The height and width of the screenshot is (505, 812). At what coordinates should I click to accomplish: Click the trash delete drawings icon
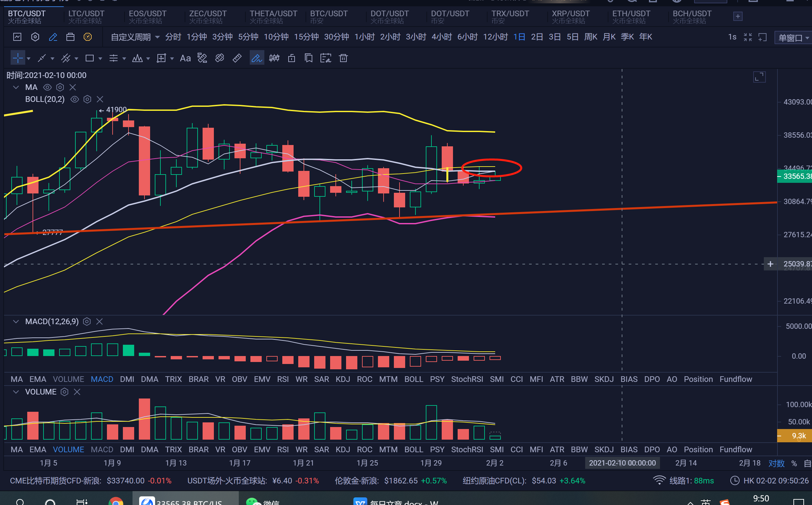tap(343, 58)
